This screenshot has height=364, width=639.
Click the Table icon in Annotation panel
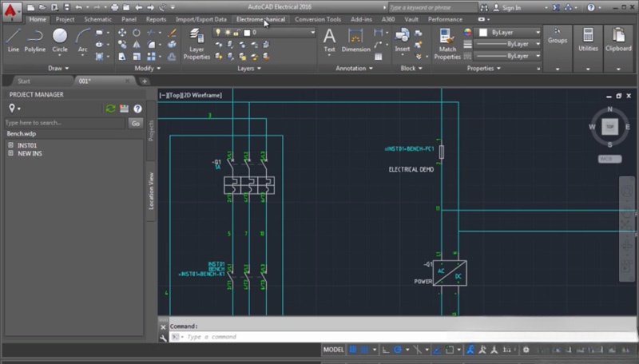coord(379,57)
